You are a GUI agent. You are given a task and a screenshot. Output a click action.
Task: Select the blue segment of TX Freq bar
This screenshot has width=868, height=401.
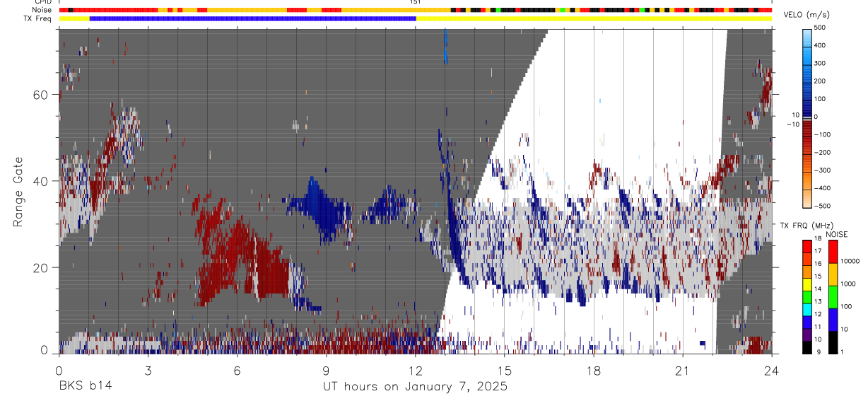coord(252,18)
